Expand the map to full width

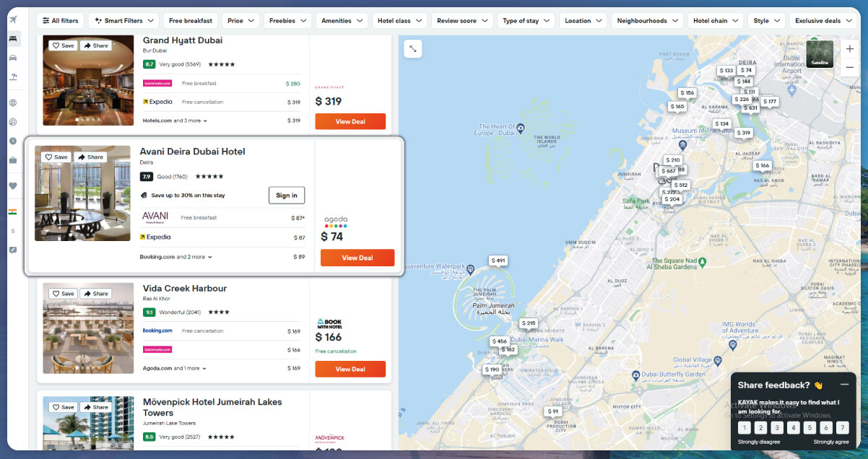coord(412,49)
